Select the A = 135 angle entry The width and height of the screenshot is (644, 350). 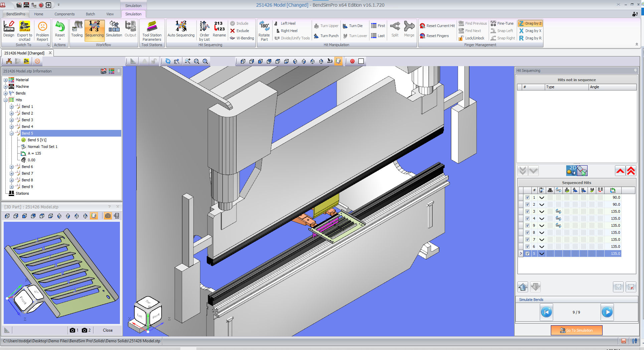(x=34, y=153)
